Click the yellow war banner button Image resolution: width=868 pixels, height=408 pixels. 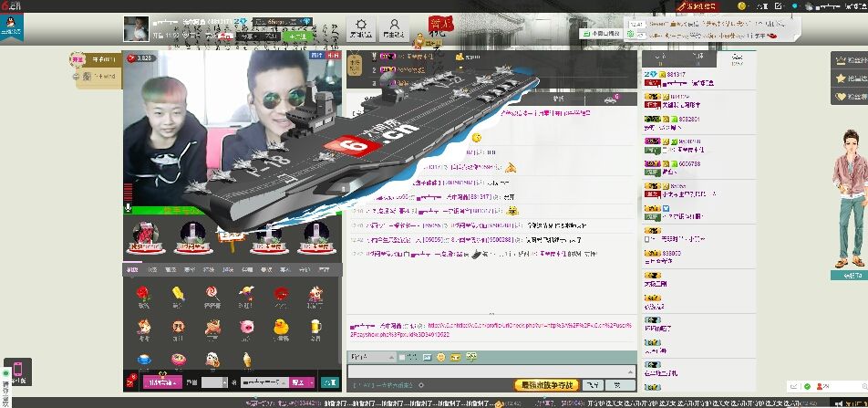[546, 385]
